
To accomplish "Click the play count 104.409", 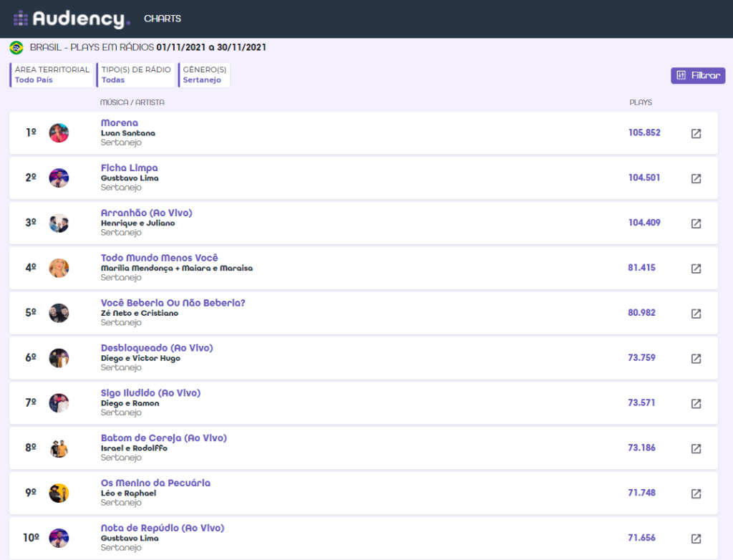I will (x=644, y=222).
